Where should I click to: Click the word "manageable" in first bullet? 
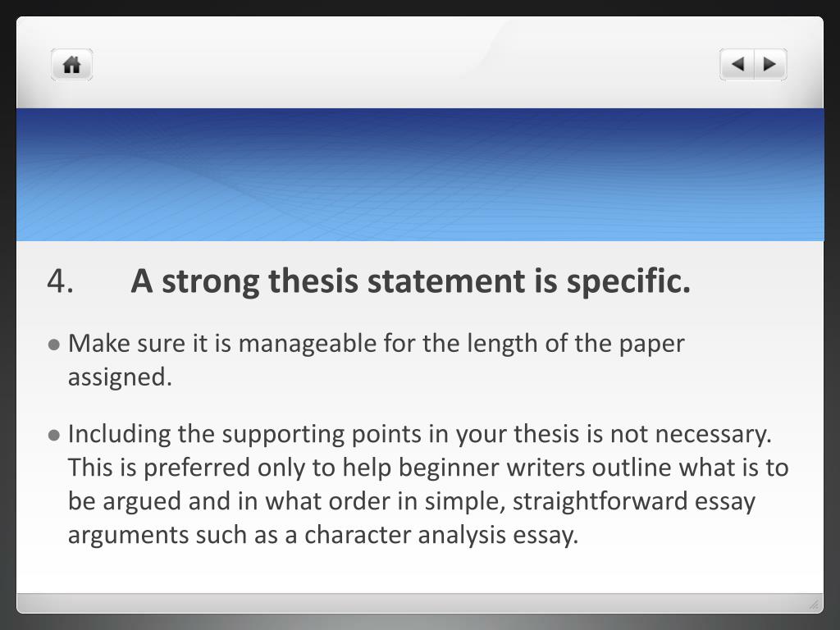click(x=308, y=344)
